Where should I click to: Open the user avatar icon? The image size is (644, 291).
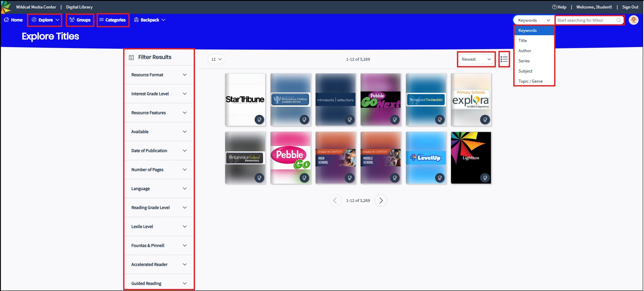click(634, 20)
